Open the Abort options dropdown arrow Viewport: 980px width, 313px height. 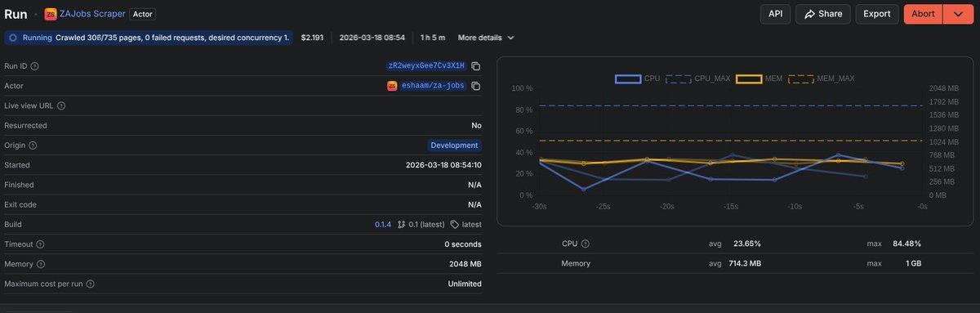(x=958, y=14)
